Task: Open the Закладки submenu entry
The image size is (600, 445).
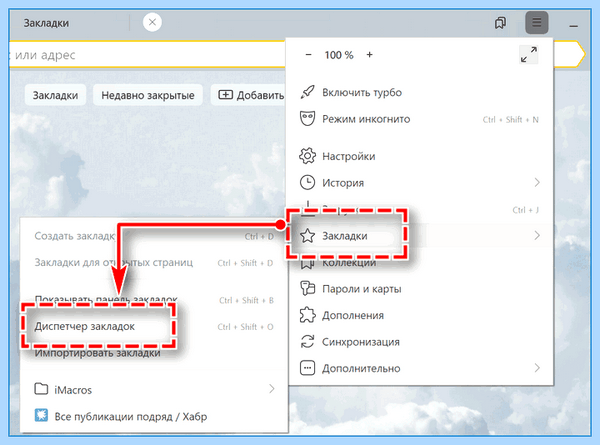Action: click(419, 236)
